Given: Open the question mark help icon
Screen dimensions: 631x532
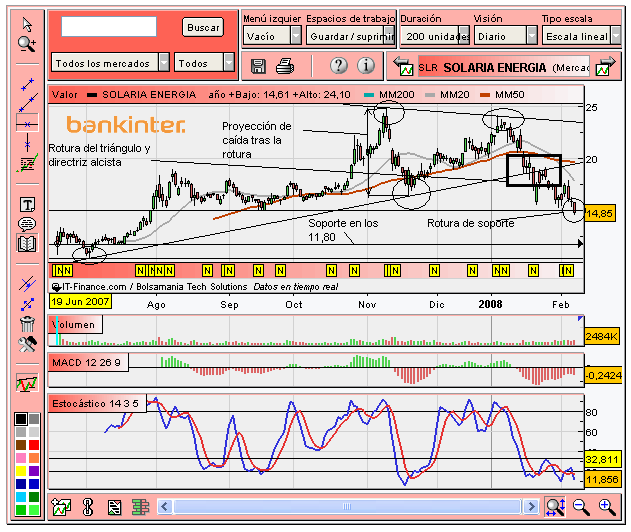Looking at the screenshot, I should coord(339,65).
